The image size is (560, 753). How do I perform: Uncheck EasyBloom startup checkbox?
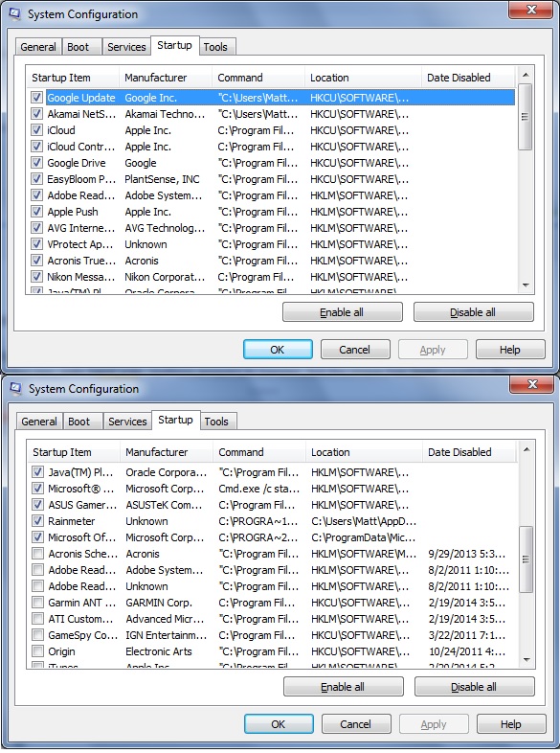[x=37, y=179]
